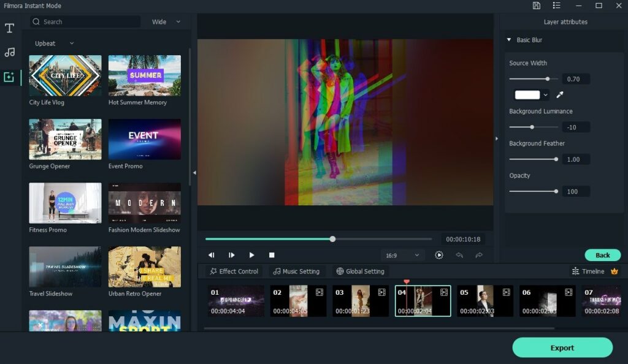This screenshot has height=364, width=628.
Task: Click the Undo arrow icon
Action: click(460, 254)
